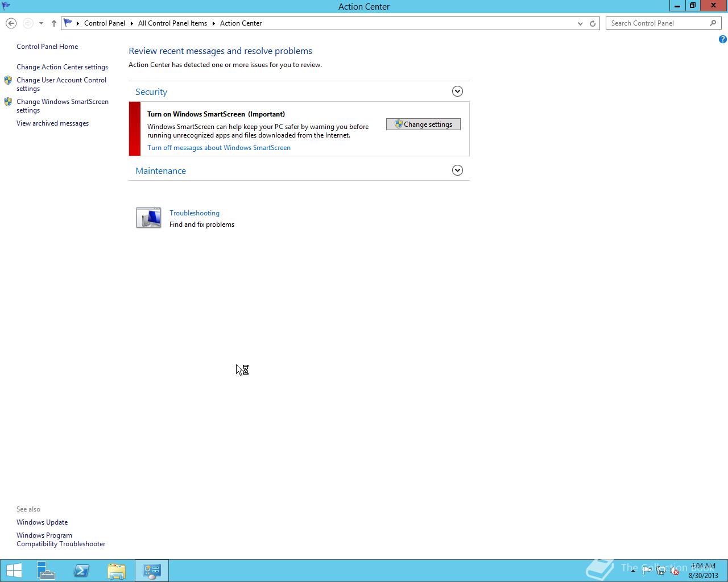This screenshot has height=582, width=728.
Task: Click Change settings button for SmartScreen
Action: (423, 124)
